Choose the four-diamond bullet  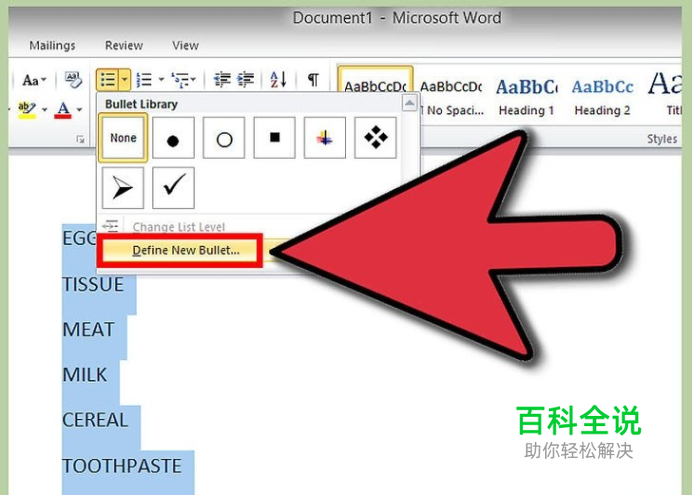(x=376, y=138)
